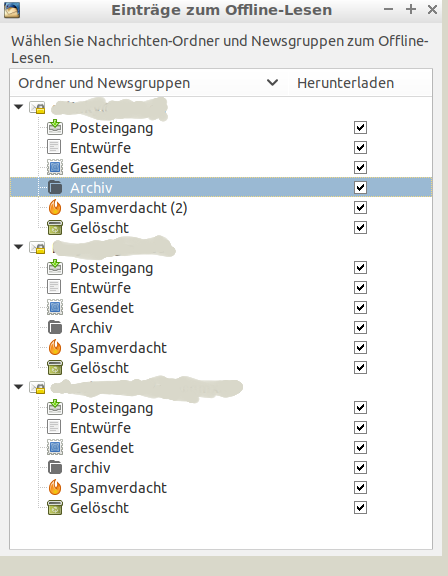Image resolution: width=448 pixels, height=576 pixels.
Task: Click the third account's Gelöscht trash icon
Action: pyautogui.click(x=55, y=508)
